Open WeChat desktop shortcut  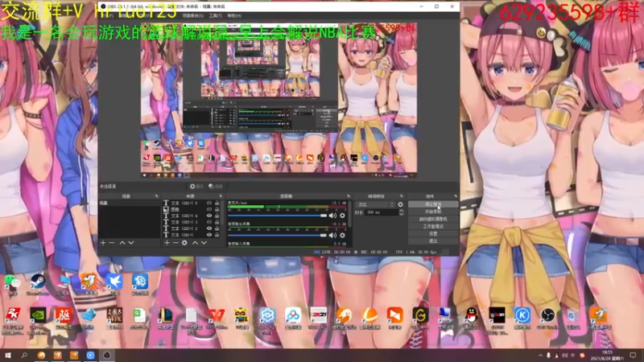coord(12,283)
